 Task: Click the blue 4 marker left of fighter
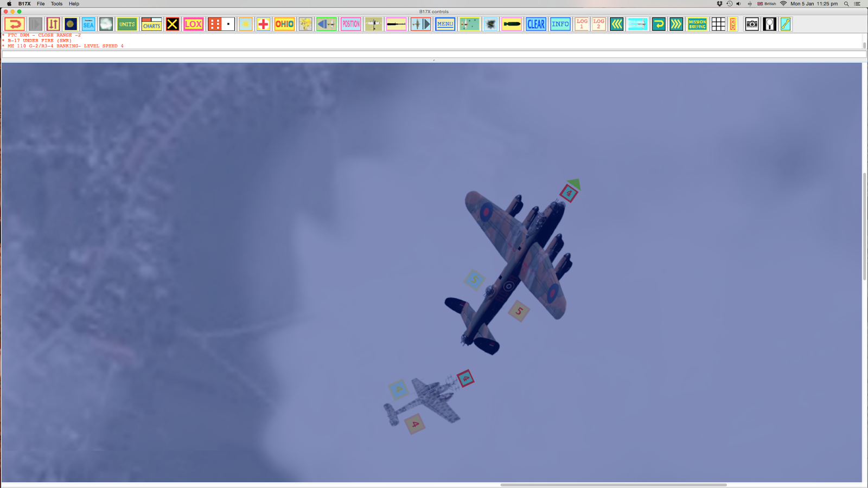(398, 389)
